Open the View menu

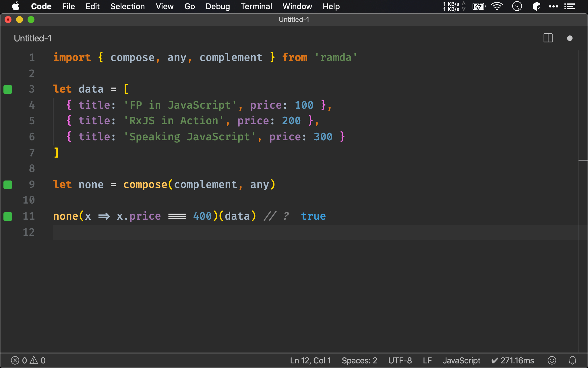pos(165,6)
